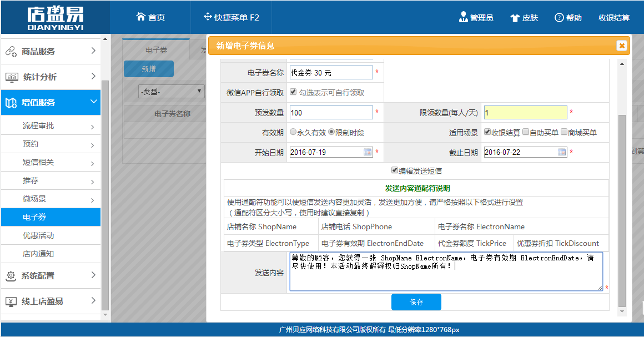Screen dimensions: 644x337
Task: Click background 新增 button
Action: click(149, 69)
